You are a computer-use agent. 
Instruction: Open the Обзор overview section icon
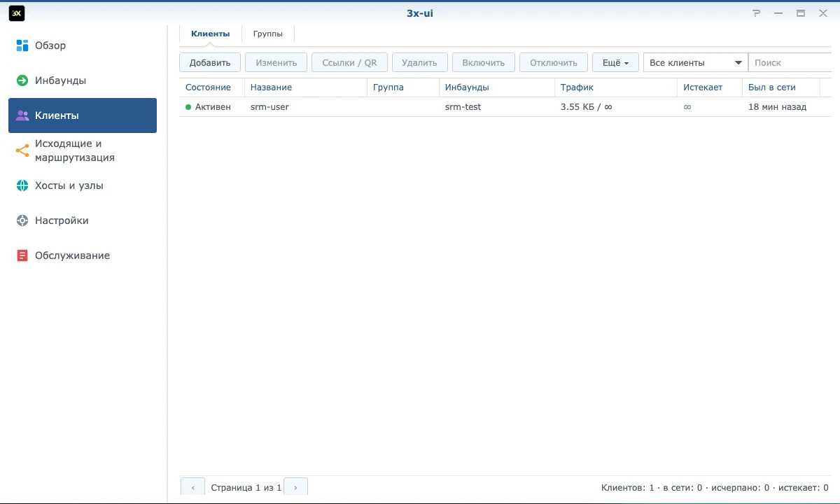click(x=22, y=45)
